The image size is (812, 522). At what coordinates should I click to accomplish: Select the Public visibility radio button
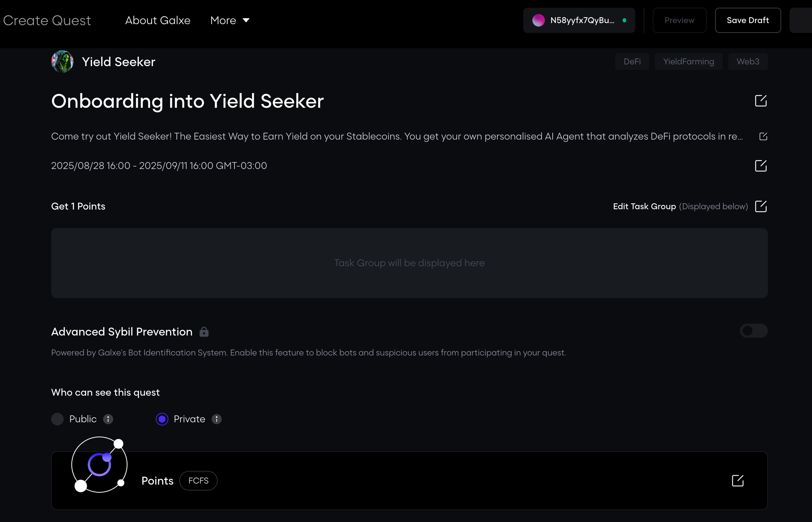click(x=57, y=419)
